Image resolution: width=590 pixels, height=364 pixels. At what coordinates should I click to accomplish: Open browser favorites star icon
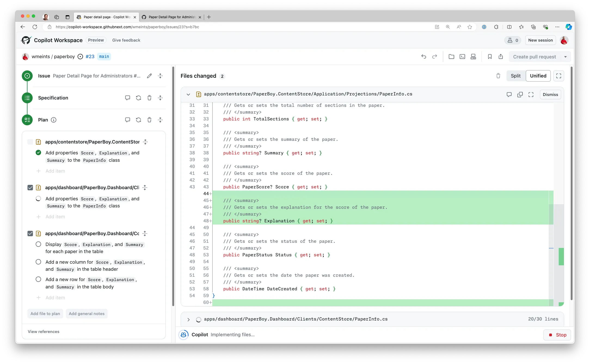(x=470, y=27)
